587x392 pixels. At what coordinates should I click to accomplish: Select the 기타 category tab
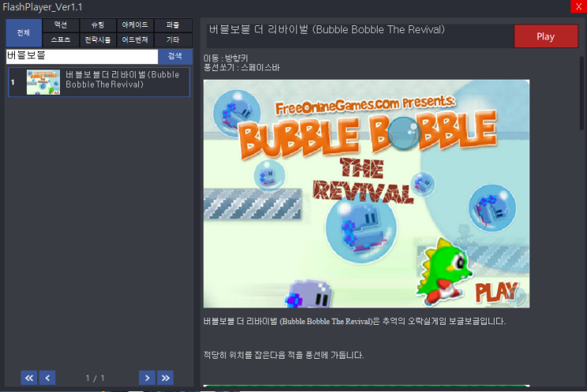[x=173, y=40]
